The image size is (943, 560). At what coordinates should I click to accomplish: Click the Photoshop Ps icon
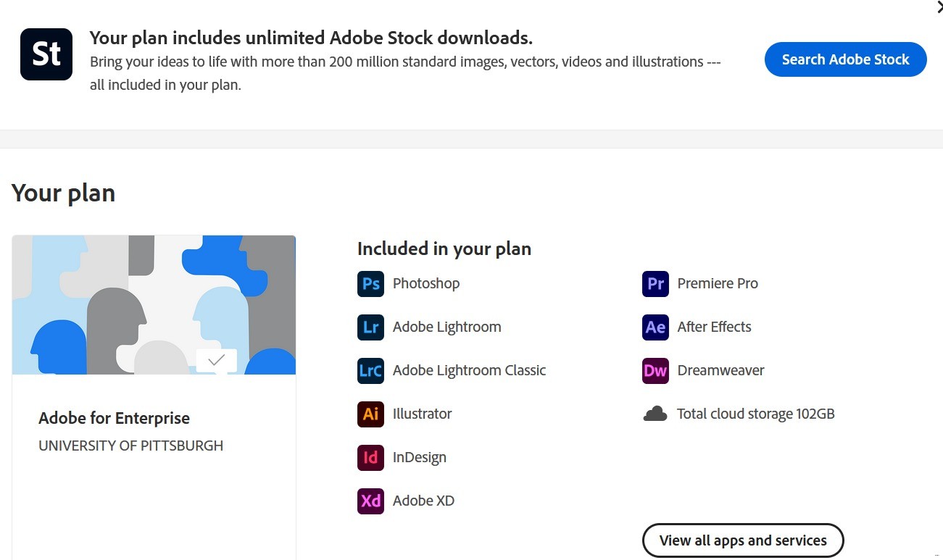pos(370,283)
